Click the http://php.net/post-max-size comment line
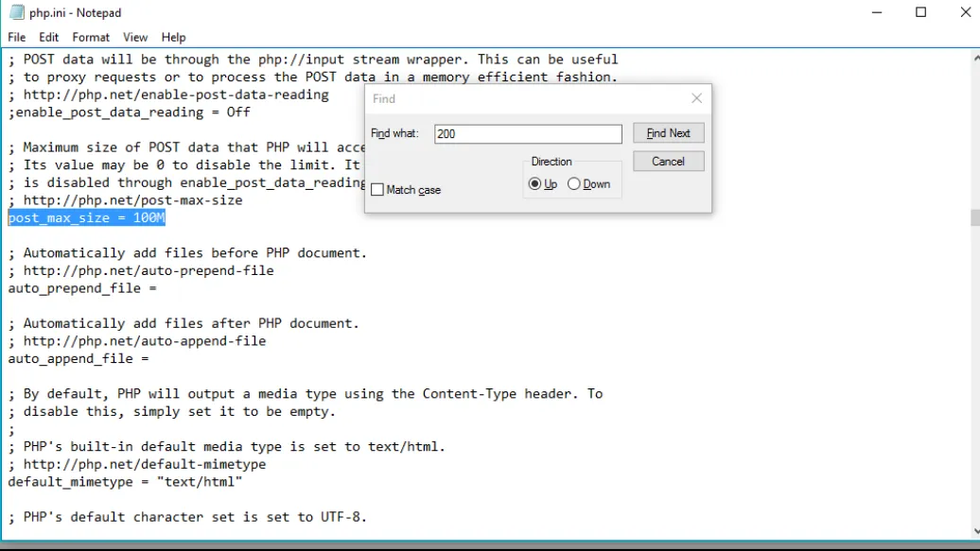980x551 pixels. coord(126,200)
